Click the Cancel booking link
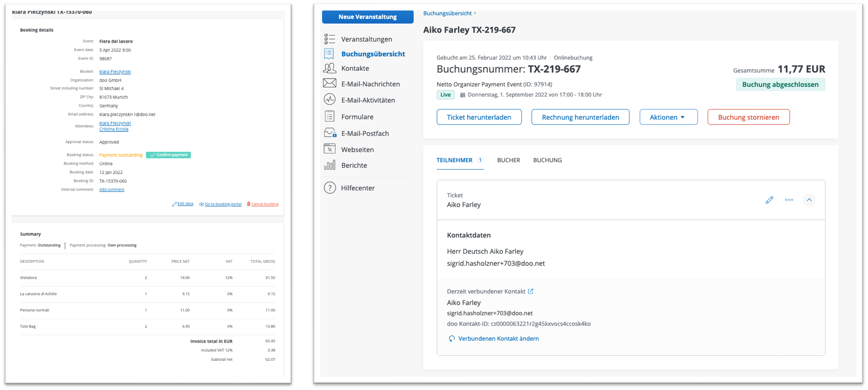Screen dimensions: 868x390 coord(265,204)
